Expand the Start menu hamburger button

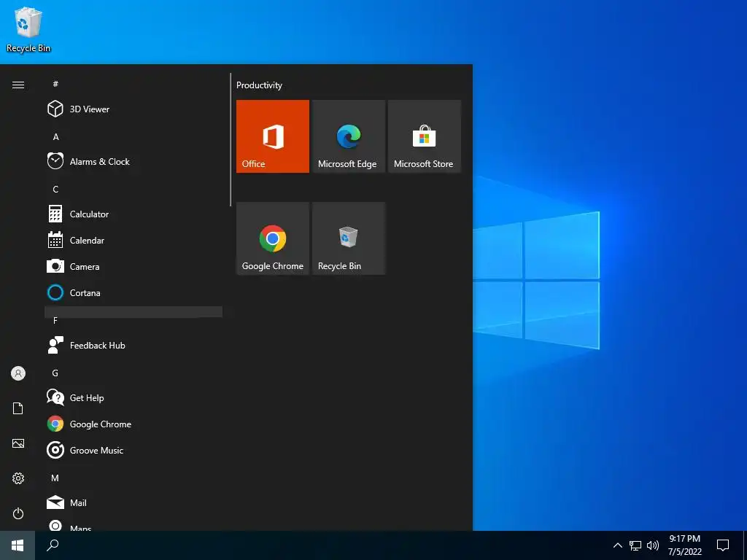click(x=18, y=85)
